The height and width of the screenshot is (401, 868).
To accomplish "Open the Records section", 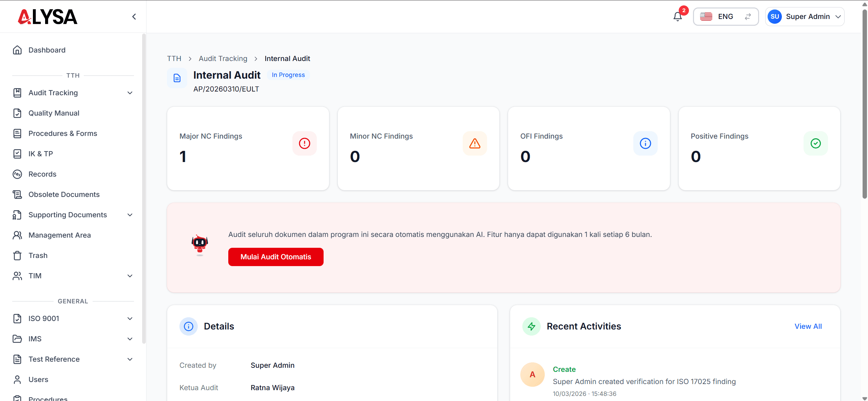I will click(42, 174).
